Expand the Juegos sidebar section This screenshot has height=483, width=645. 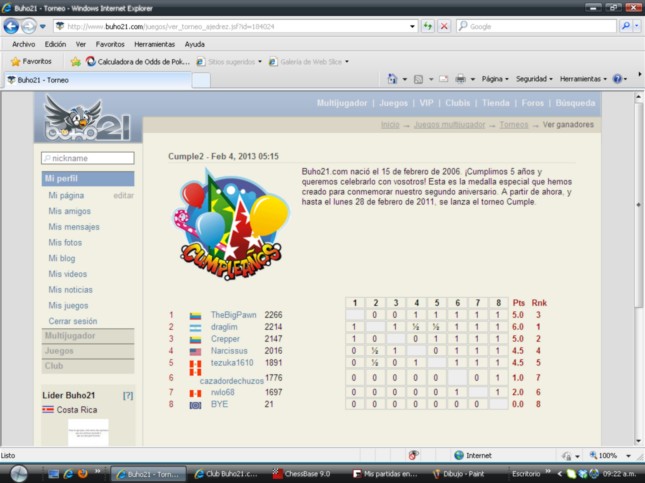tap(88, 351)
